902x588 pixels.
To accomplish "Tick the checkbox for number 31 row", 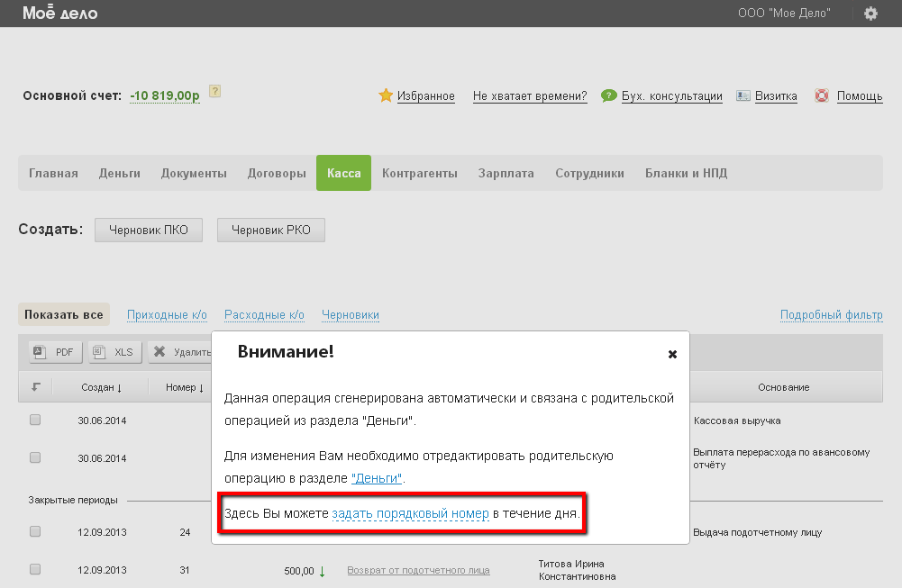I will (x=35, y=569).
